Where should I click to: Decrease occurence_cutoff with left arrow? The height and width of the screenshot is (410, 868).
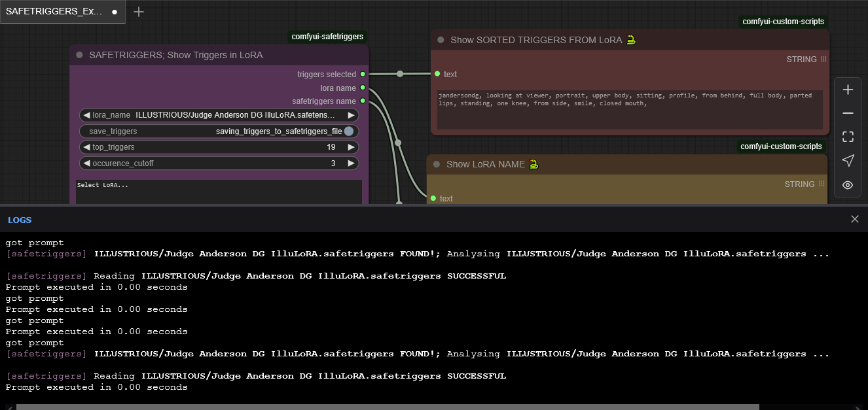click(x=86, y=163)
